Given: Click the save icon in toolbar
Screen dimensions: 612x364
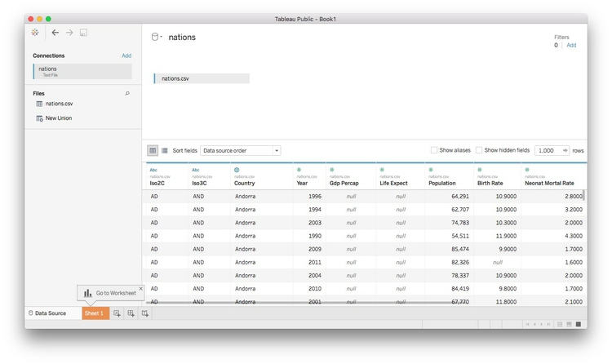Looking at the screenshot, I should [83, 33].
